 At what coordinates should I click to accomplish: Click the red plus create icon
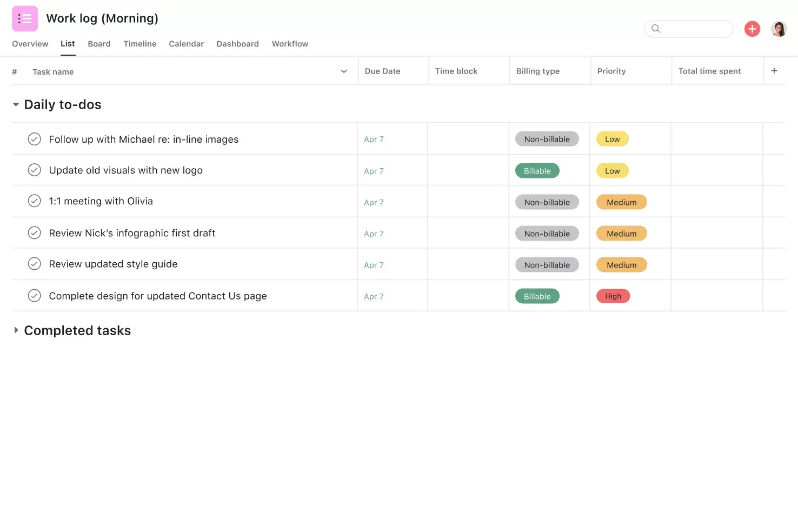click(x=752, y=29)
